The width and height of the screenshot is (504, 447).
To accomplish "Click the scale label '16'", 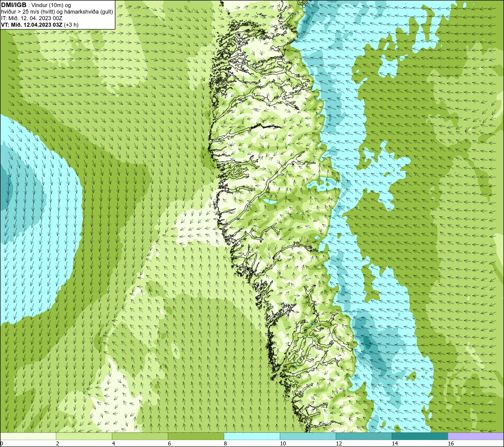I will point(451,444).
